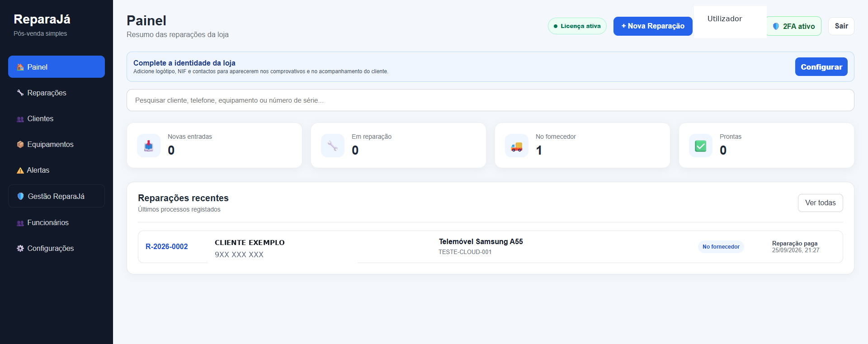Click the 2FA ativo badge

[x=794, y=26]
